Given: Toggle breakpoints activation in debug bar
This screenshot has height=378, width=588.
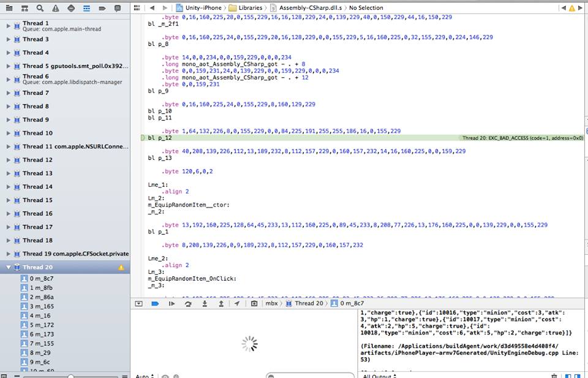Looking at the screenshot, I should tap(155, 303).
